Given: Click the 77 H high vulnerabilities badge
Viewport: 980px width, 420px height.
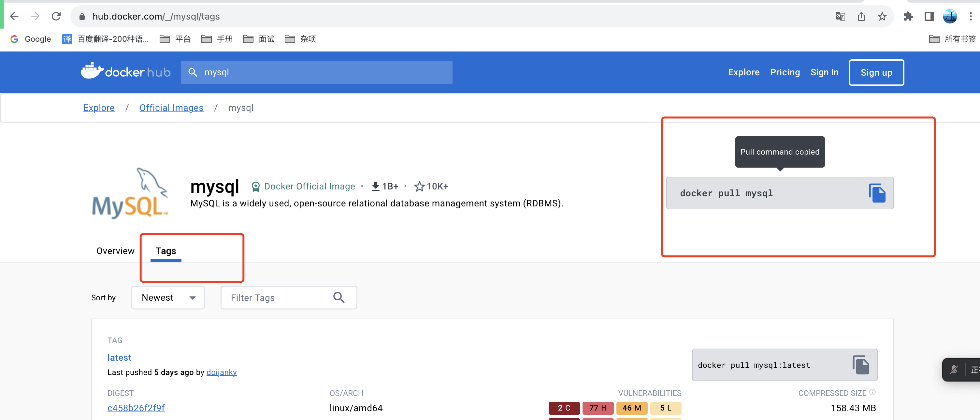Looking at the screenshot, I should coord(598,408).
